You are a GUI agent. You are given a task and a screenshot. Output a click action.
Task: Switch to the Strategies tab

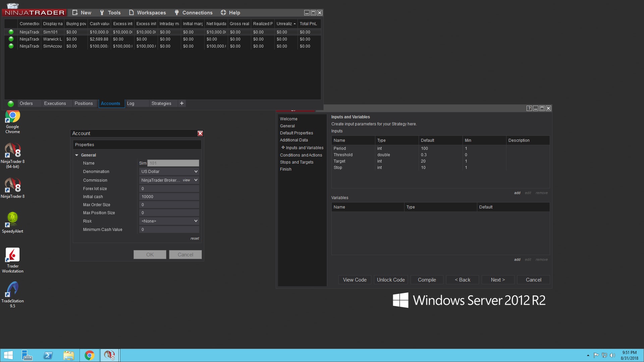161,104
